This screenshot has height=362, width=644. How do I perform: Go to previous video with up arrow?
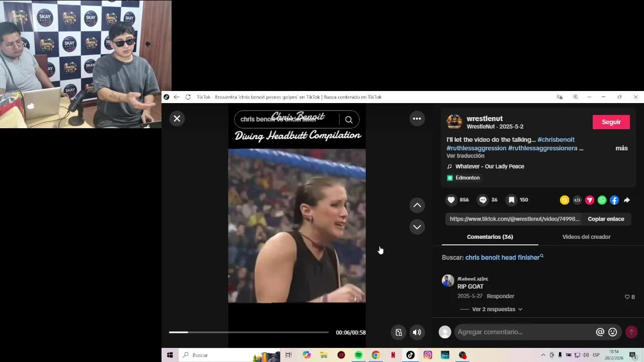[x=417, y=205]
